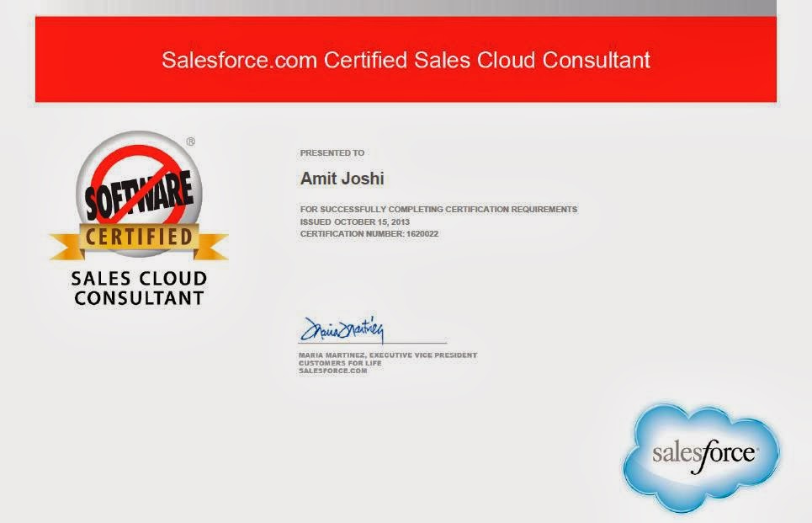The height and width of the screenshot is (523, 812).
Task: Click the certificate title in the red banner
Action: (406, 61)
